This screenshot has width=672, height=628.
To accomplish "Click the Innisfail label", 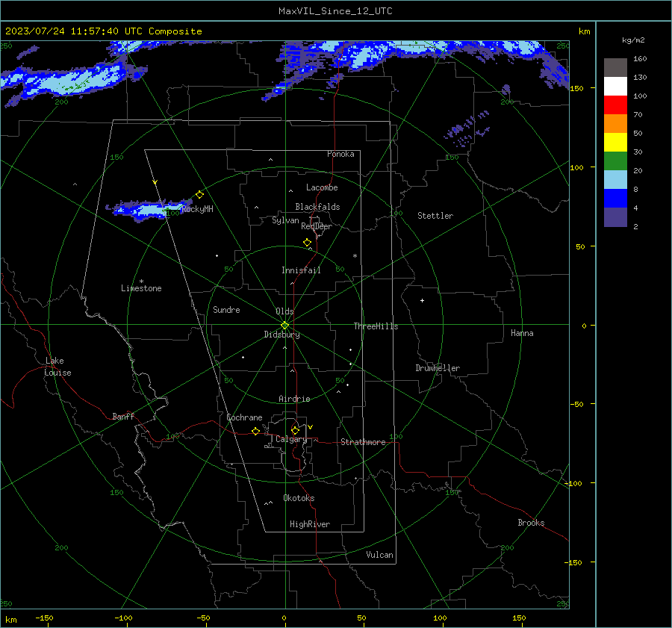I will click(x=301, y=270).
